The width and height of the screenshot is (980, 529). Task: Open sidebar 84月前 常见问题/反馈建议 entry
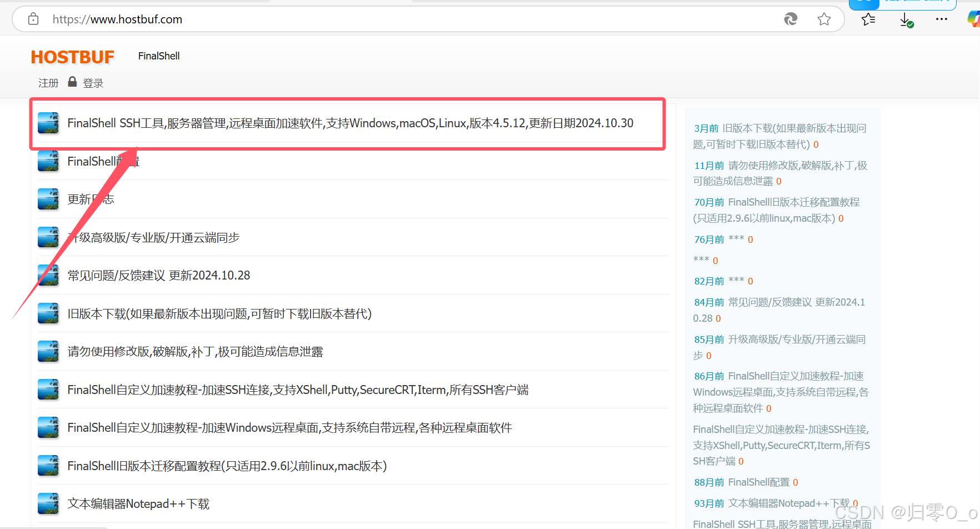pos(779,310)
